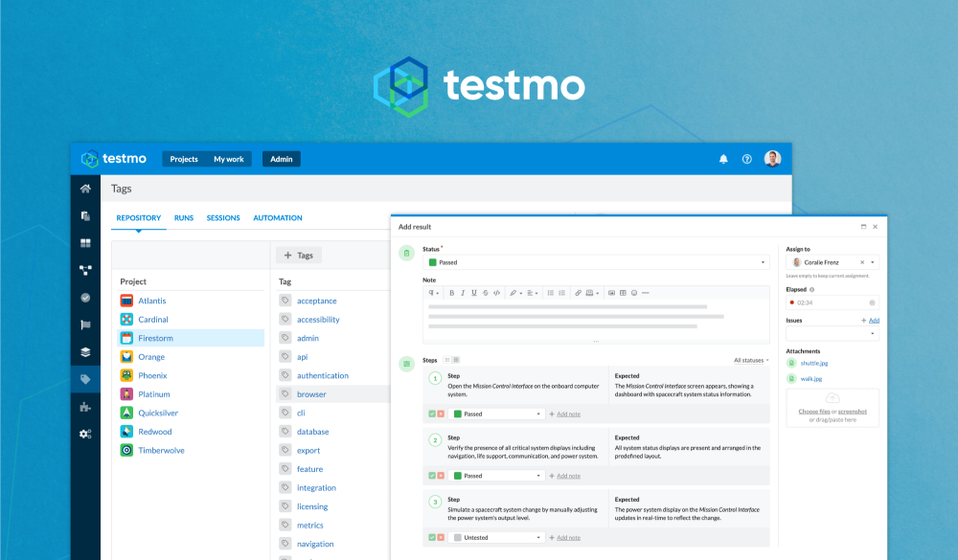This screenshot has width=958, height=560.
Task: Click the notification bell icon
Action: [x=723, y=160]
